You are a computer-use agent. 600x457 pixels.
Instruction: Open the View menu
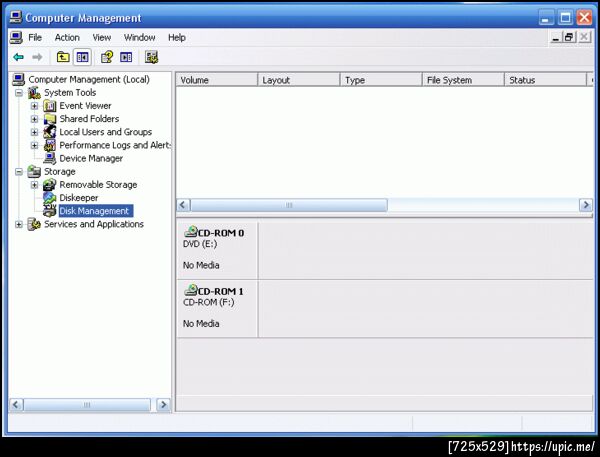point(102,38)
